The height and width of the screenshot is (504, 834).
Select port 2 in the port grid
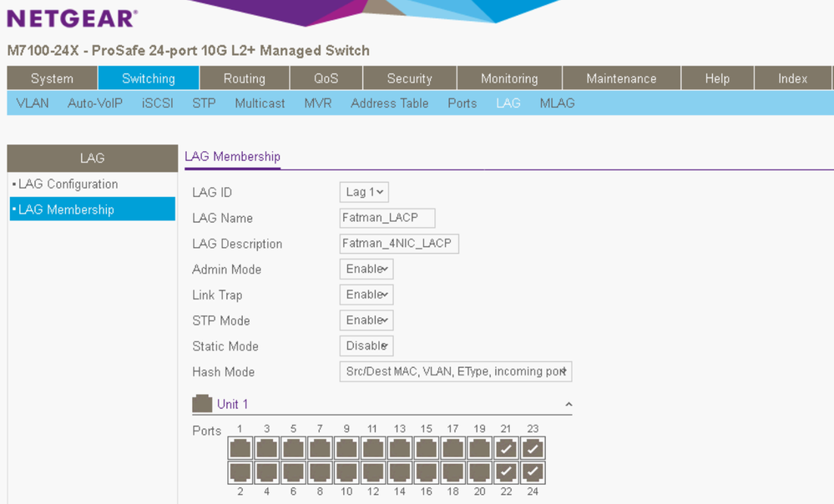point(240,472)
